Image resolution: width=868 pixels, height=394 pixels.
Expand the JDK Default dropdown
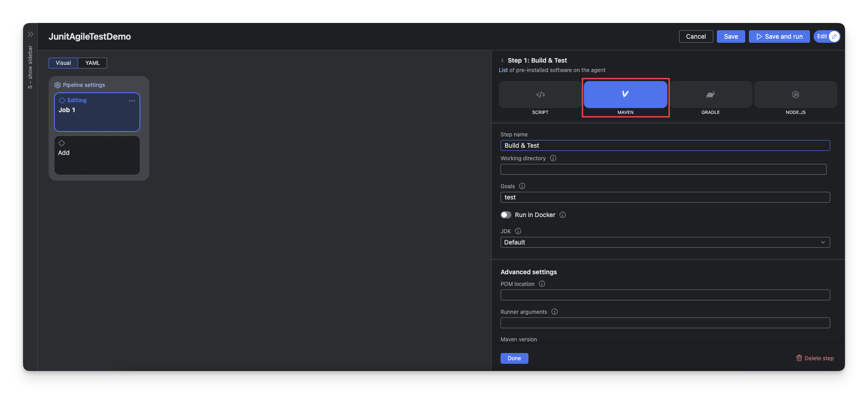(x=665, y=242)
